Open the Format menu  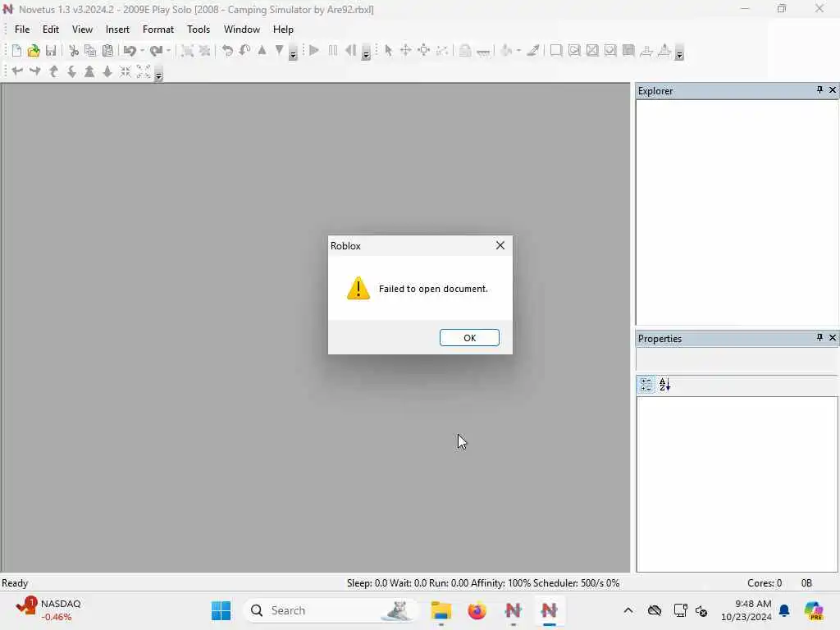[x=158, y=30]
